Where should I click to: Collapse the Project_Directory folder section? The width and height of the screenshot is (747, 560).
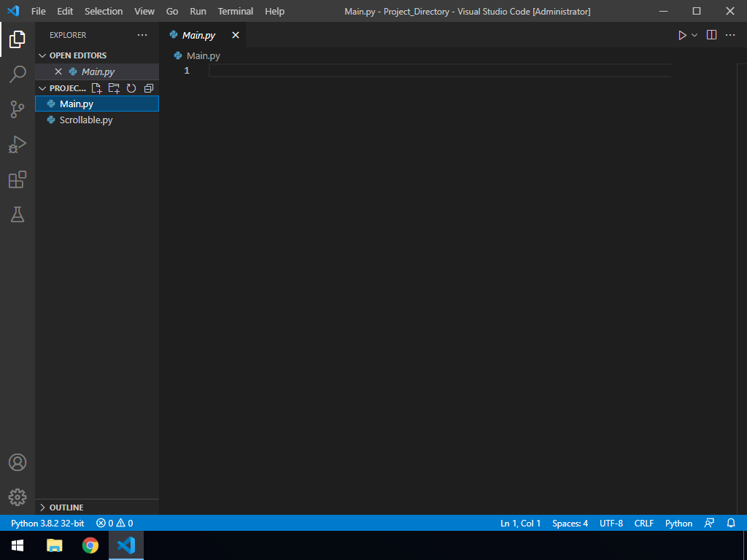point(42,88)
